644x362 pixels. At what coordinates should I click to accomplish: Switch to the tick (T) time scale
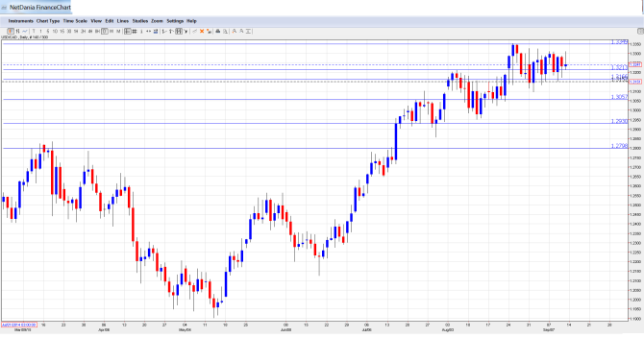[34, 31]
